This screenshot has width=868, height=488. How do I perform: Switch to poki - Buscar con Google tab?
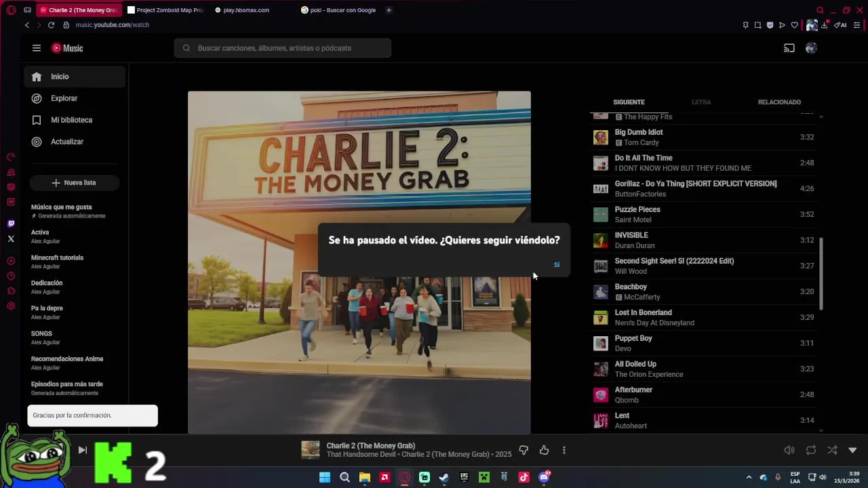(338, 10)
